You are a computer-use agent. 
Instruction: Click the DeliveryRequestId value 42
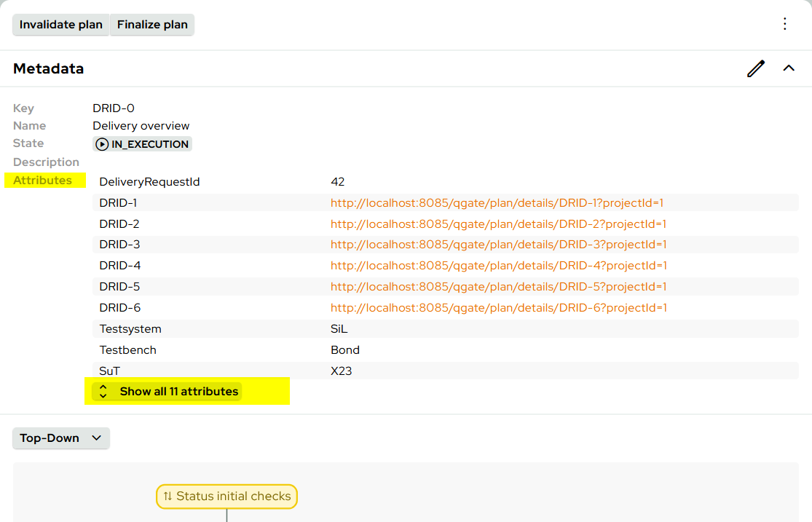337,182
